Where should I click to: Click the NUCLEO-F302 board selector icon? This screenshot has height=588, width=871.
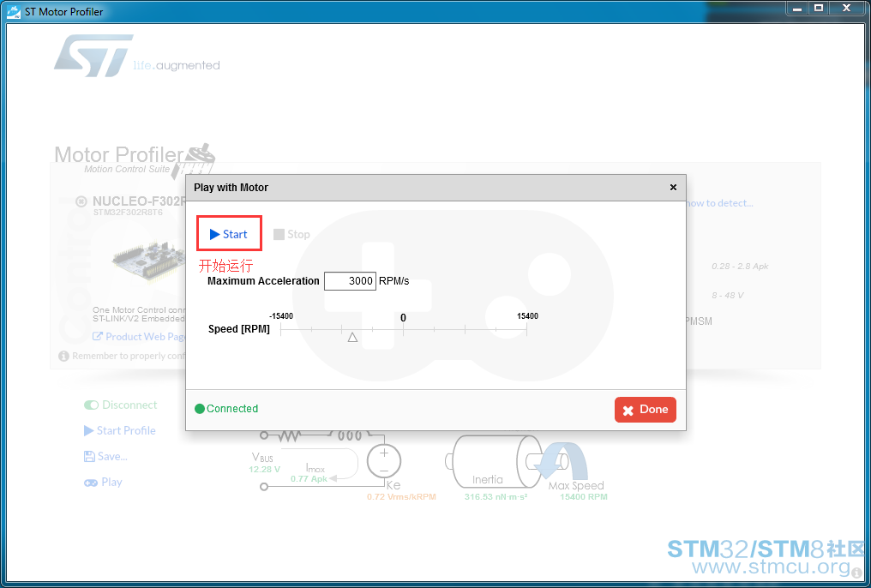(81, 201)
